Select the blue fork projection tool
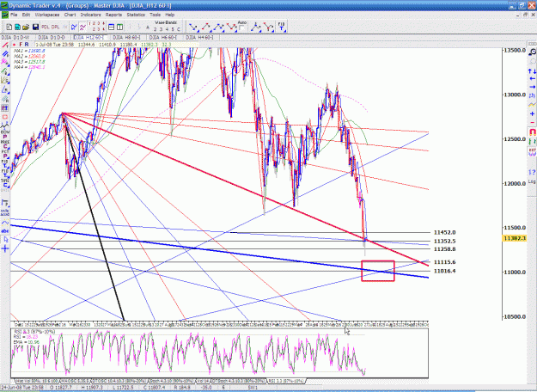Image resolution: width=537 pixels, height=392 pixels. click(255, 27)
